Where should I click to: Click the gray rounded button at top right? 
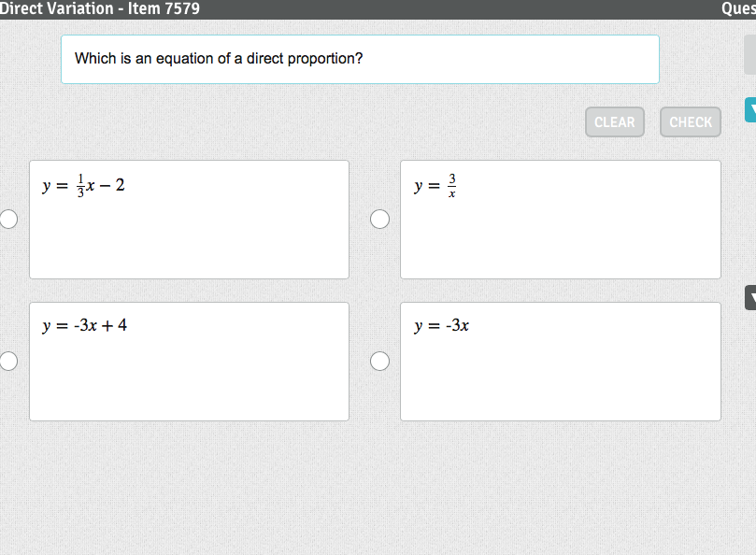tap(750, 54)
